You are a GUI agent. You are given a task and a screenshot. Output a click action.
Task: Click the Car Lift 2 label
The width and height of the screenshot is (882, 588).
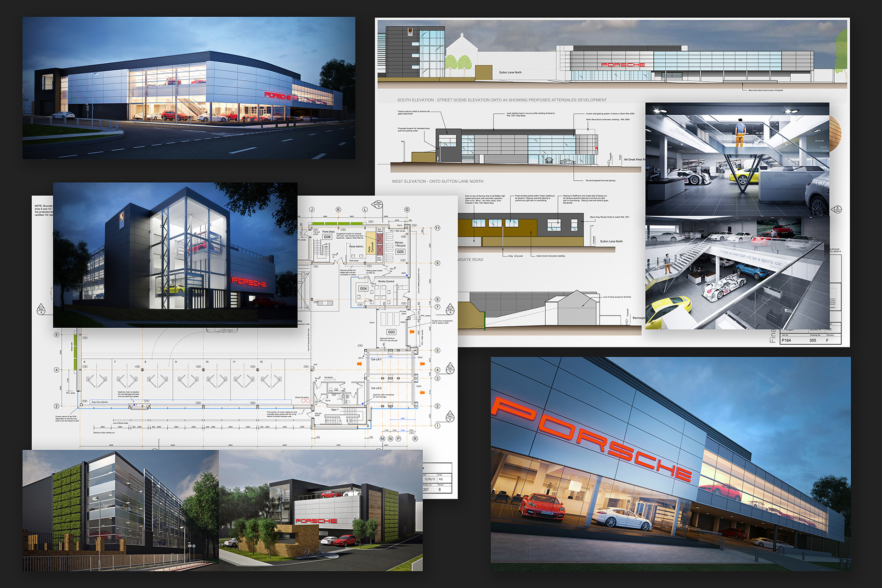[x=376, y=388]
